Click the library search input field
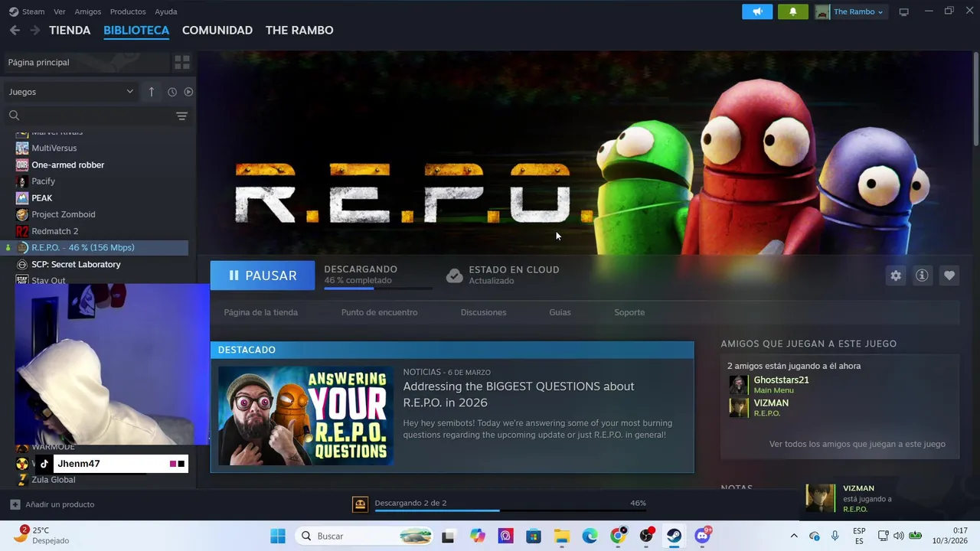 coord(97,116)
